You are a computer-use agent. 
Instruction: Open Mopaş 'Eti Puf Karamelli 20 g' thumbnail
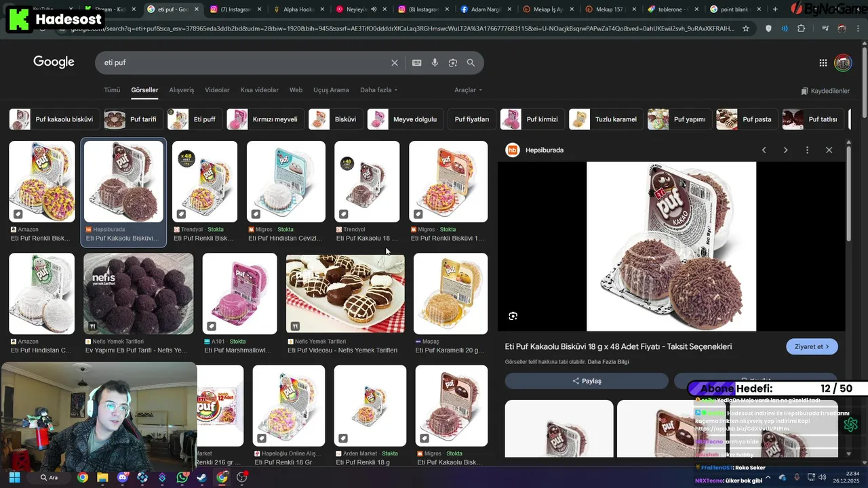point(451,293)
